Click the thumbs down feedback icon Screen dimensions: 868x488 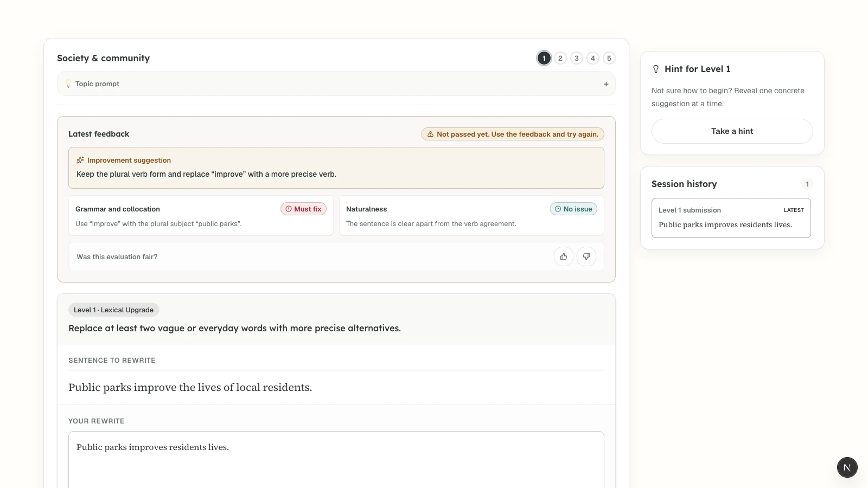(586, 256)
